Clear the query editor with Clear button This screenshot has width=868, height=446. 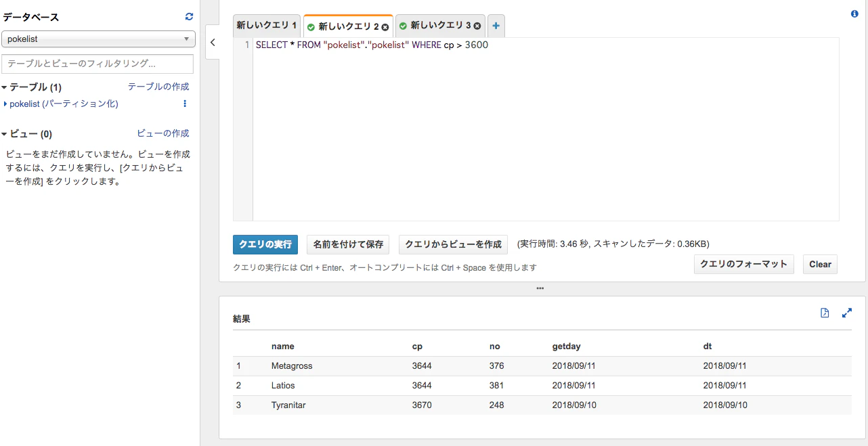(820, 264)
